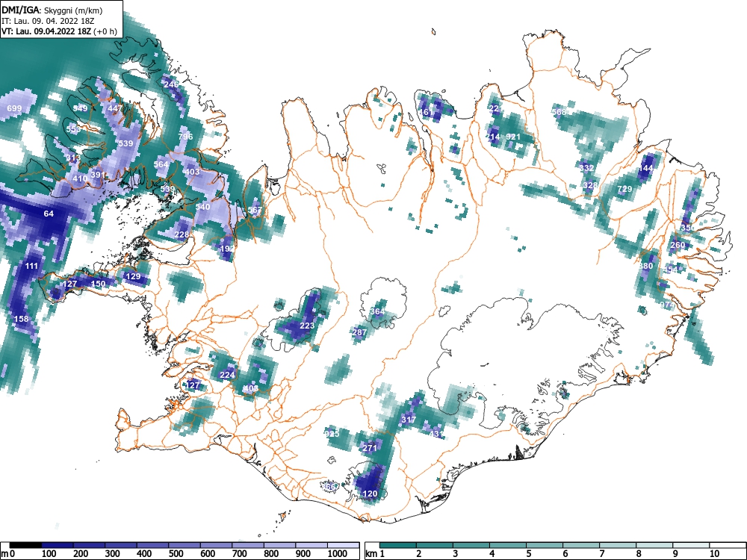Click the 431 visibility value
Viewport: 747px width, 560px height.
coord(436,434)
